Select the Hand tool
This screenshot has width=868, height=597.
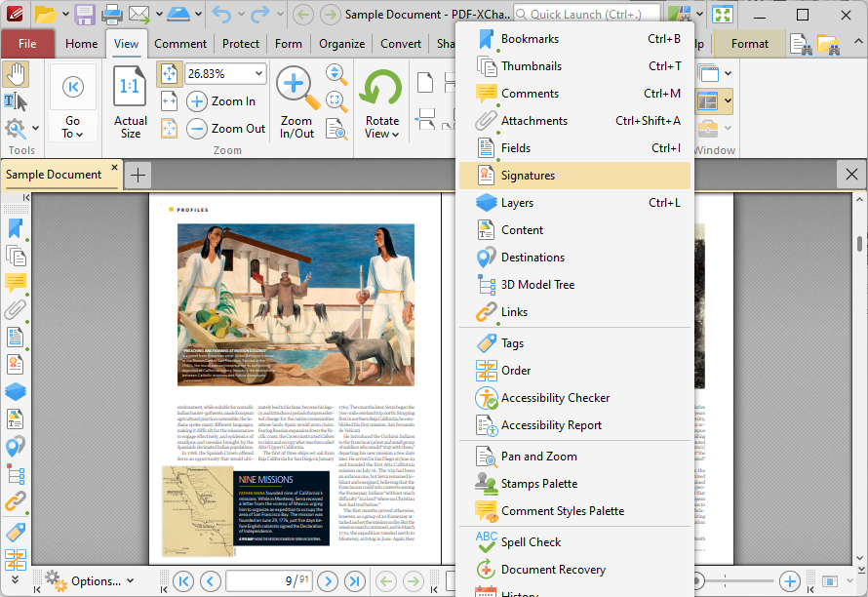(x=16, y=74)
